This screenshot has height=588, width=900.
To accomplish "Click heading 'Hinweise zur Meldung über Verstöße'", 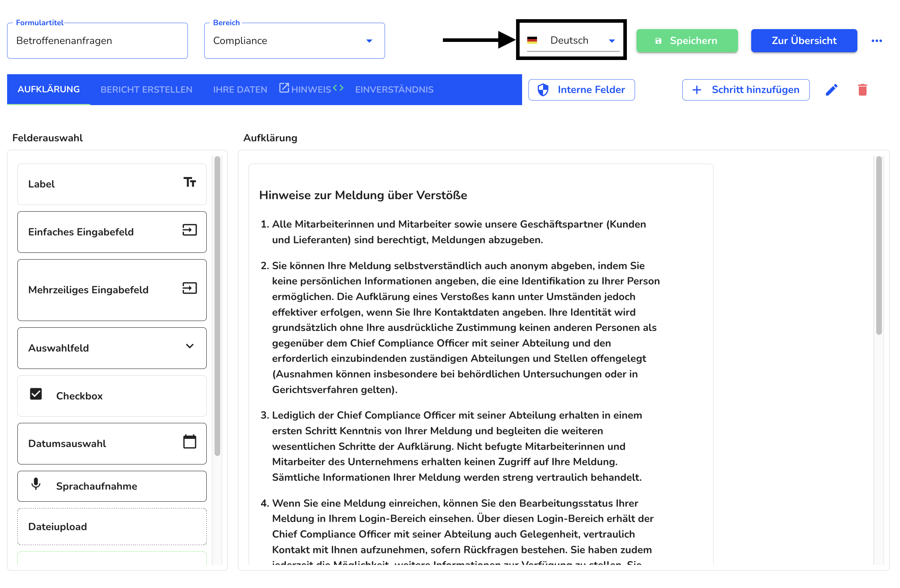I will click(x=363, y=195).
